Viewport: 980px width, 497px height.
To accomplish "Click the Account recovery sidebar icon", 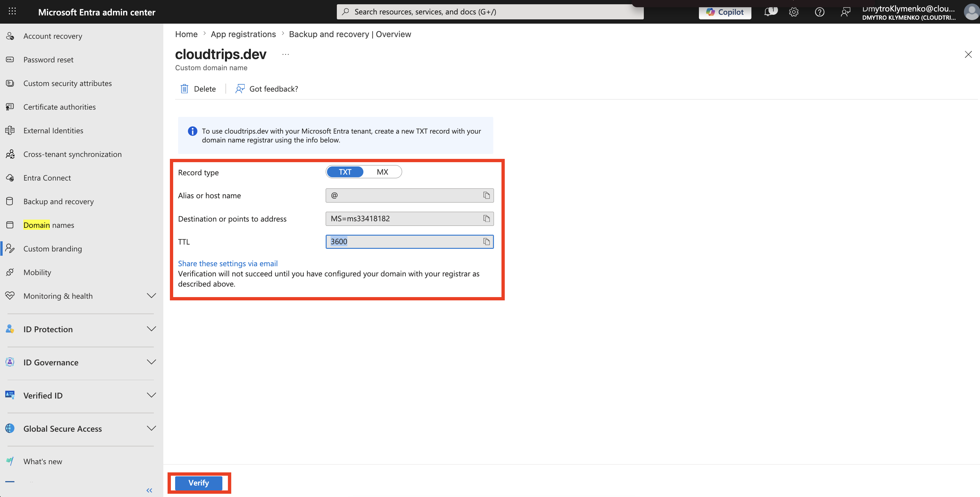I will (10, 36).
